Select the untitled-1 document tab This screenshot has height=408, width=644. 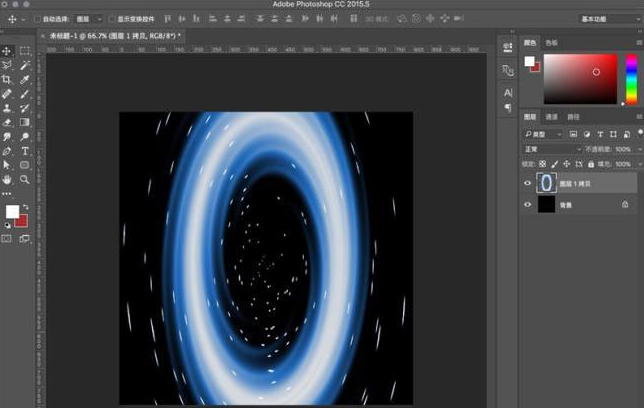(115, 36)
